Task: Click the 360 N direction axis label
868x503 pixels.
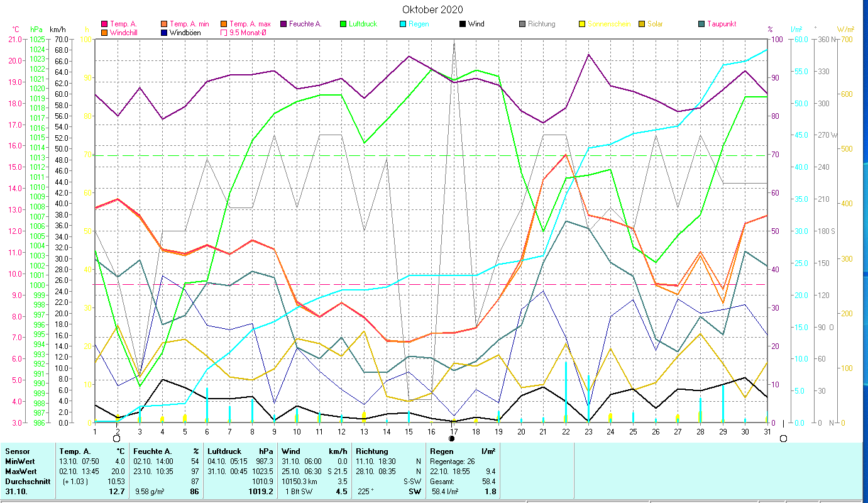Action: [x=827, y=40]
